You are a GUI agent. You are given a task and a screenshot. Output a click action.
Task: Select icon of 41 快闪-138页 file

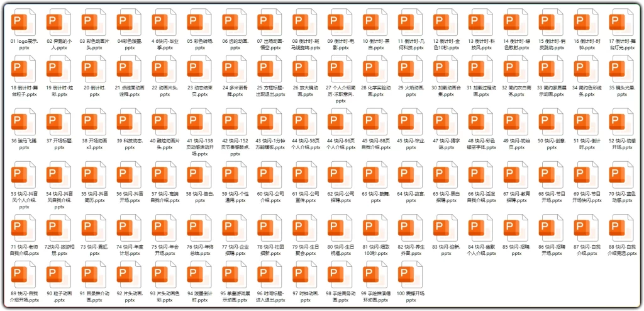pos(199,120)
